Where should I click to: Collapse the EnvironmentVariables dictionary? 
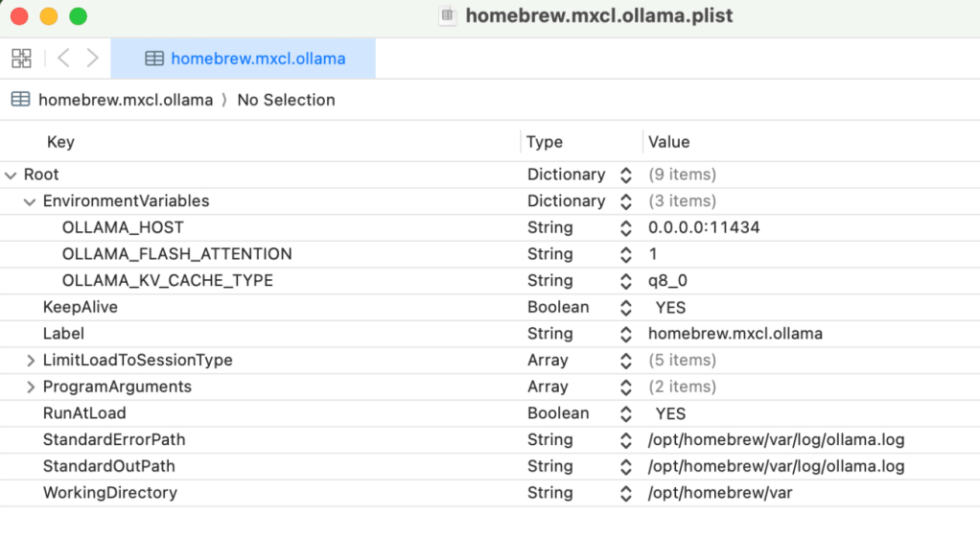point(30,201)
